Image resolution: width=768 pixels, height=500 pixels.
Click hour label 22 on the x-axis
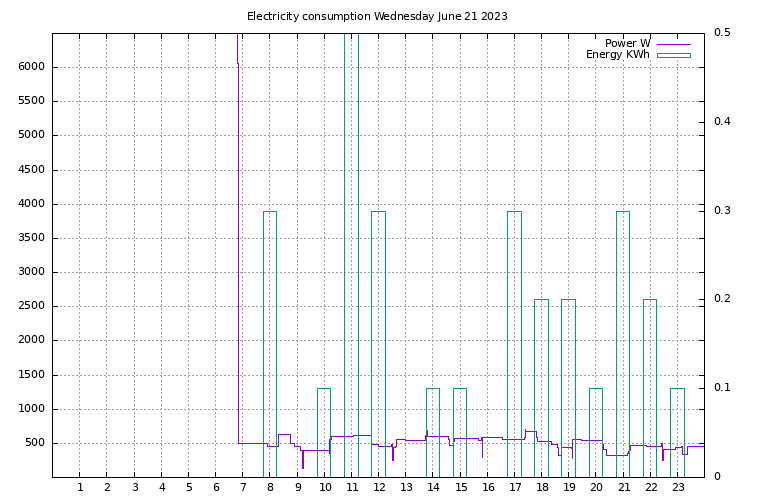click(x=651, y=487)
